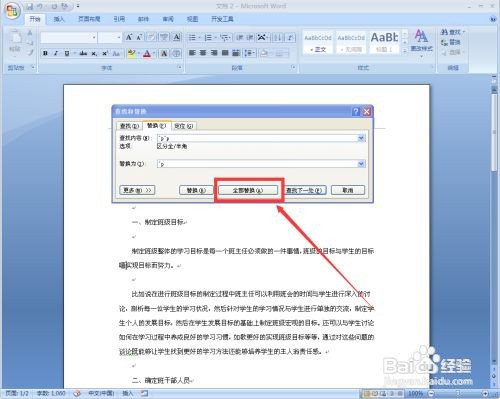Customize the quick access toolbar dropdown

point(78,6)
